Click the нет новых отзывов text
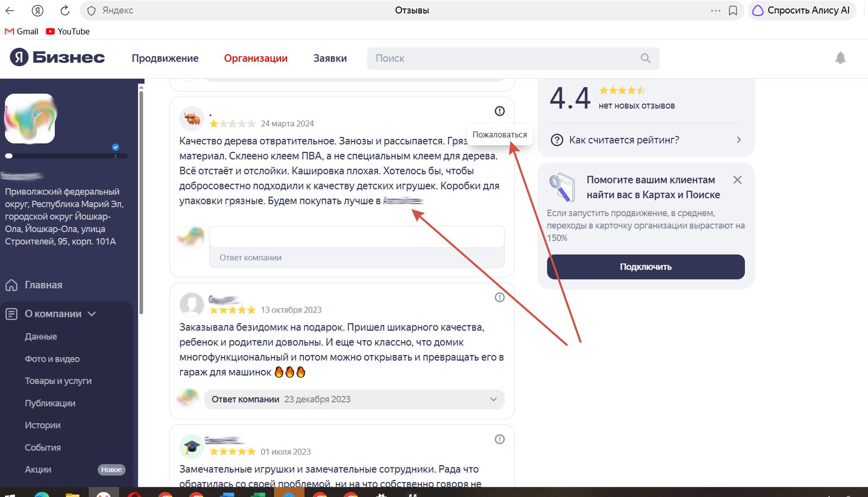 click(x=637, y=106)
